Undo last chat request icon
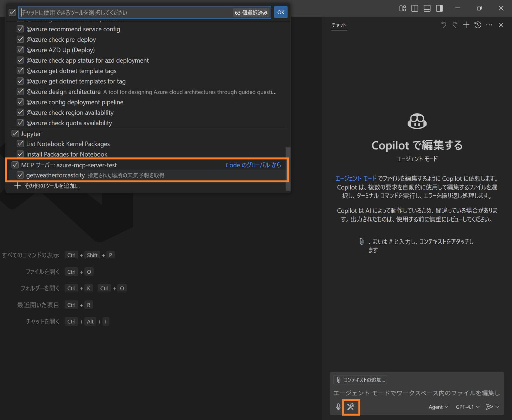 (444, 25)
